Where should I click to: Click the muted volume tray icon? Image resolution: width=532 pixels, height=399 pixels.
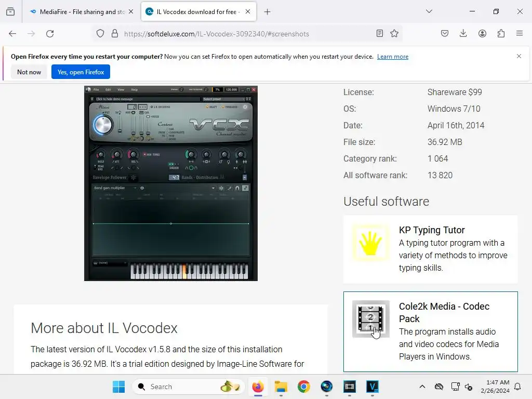pyautogui.click(x=469, y=387)
